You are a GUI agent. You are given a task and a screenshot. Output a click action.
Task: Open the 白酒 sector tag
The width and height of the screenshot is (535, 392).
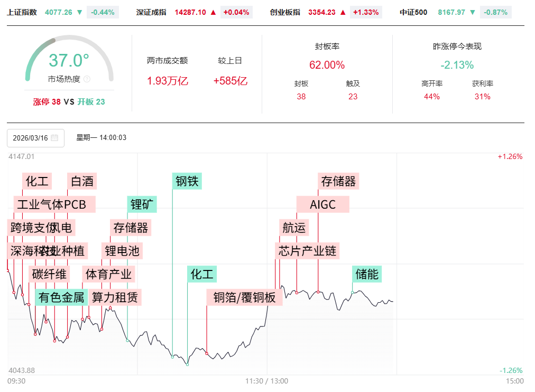tap(82, 181)
